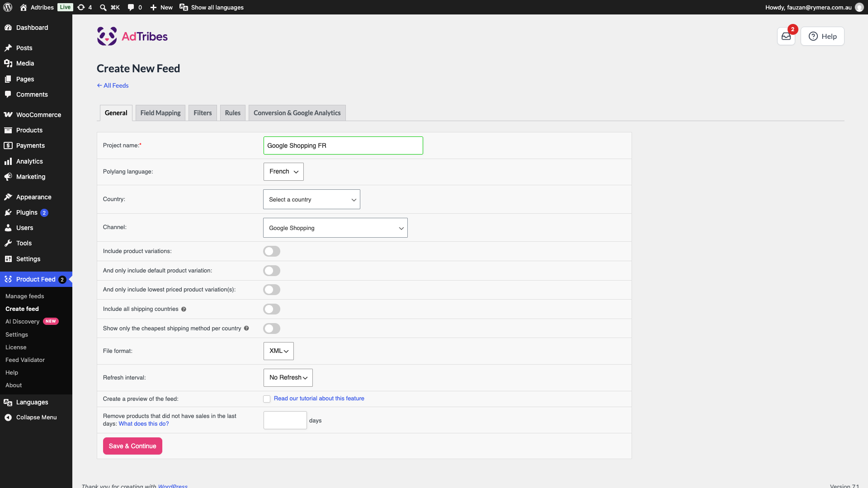Viewport: 868px width, 488px height.
Task: Click the Users icon in sidebar
Action: [x=8, y=228]
